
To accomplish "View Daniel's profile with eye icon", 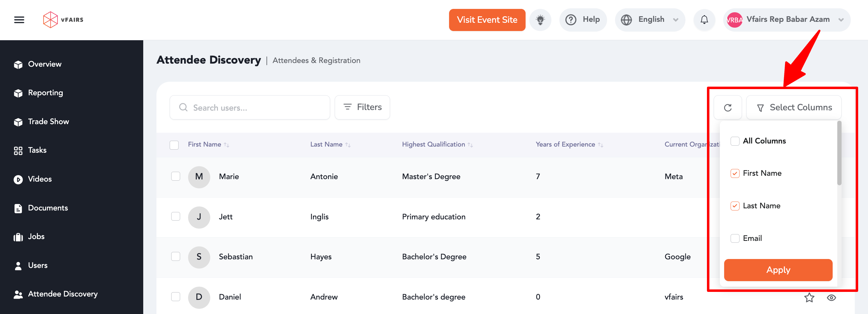I will pyautogui.click(x=831, y=297).
